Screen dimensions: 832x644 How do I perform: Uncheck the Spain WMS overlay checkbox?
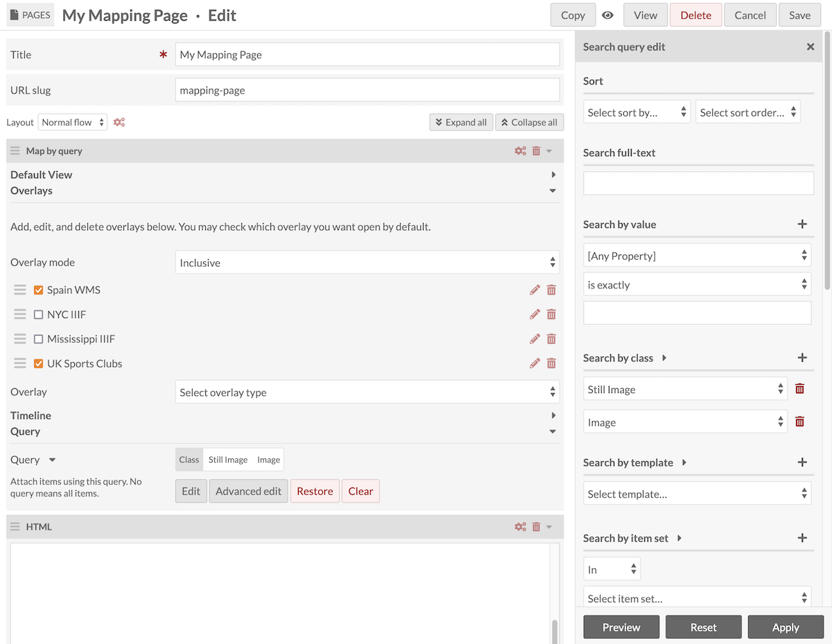pos(39,290)
